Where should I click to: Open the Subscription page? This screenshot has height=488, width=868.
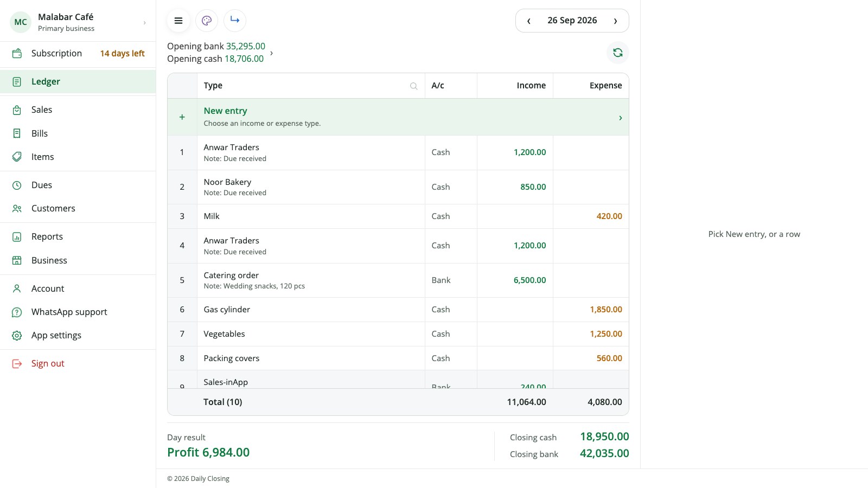coord(78,53)
